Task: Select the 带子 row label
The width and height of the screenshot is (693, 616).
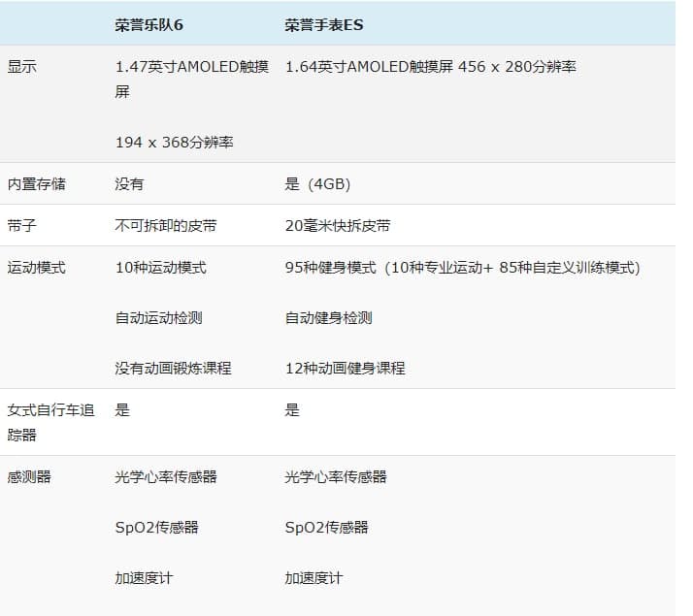Action: coord(22,225)
